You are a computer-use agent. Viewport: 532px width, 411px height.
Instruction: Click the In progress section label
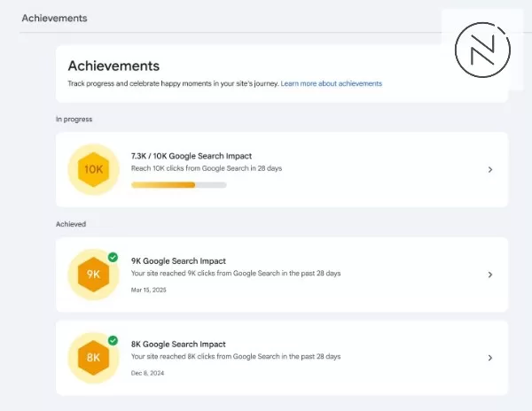tap(74, 119)
